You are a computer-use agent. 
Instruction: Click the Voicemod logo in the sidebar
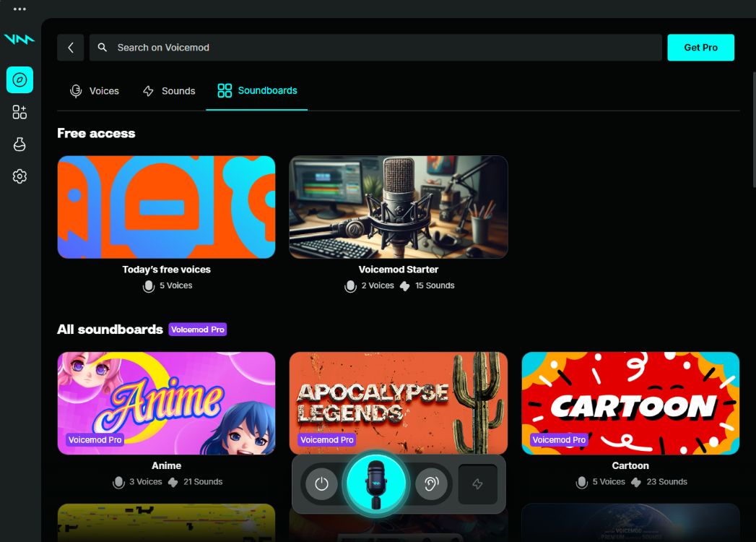click(x=19, y=40)
